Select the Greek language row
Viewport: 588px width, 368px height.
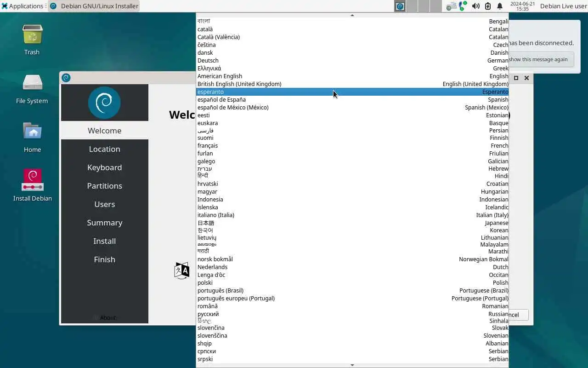pyautogui.click(x=352, y=68)
